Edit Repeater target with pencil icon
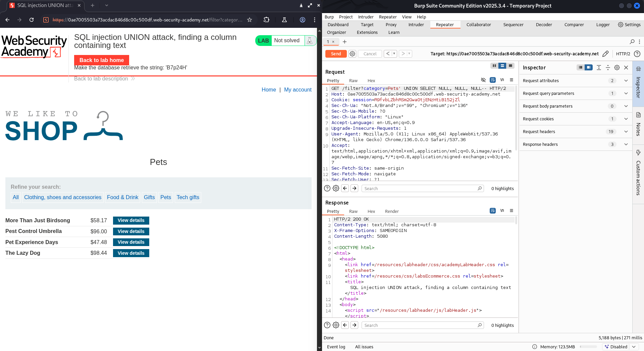Viewport: 644px width, 351px height. pyautogui.click(x=605, y=54)
